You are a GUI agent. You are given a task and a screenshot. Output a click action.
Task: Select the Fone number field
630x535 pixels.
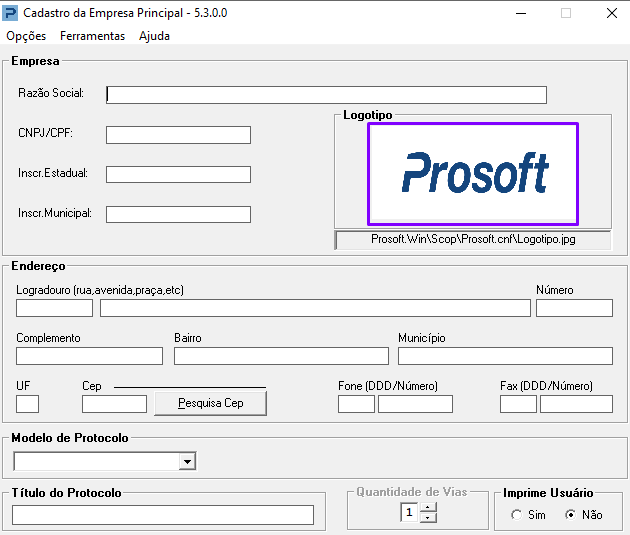pos(415,404)
